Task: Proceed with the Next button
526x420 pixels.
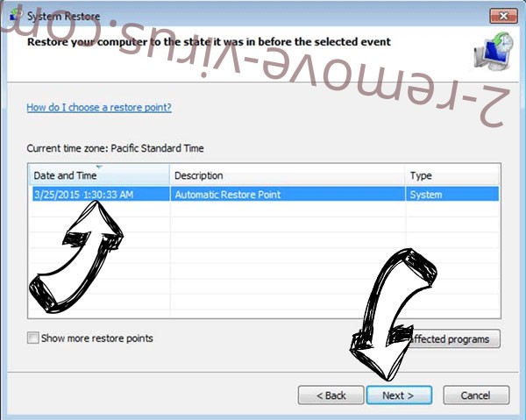Action: coord(399,395)
